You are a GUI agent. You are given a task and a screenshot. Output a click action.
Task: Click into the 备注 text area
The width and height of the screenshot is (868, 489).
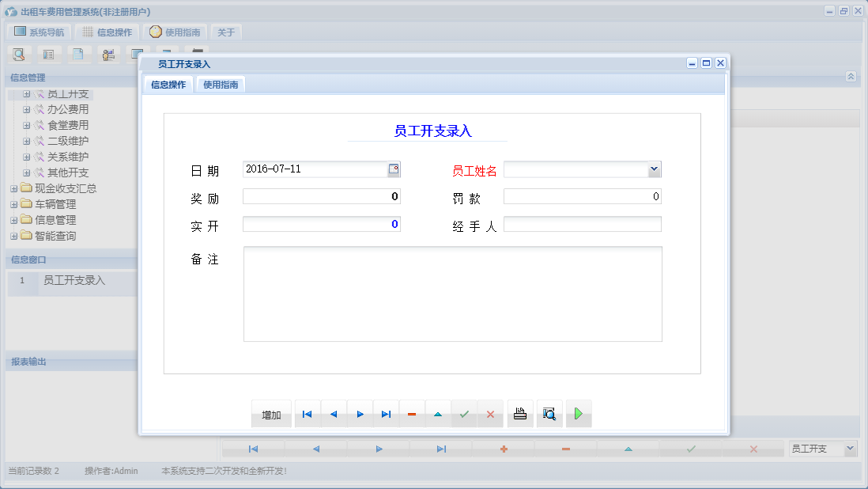click(x=452, y=294)
